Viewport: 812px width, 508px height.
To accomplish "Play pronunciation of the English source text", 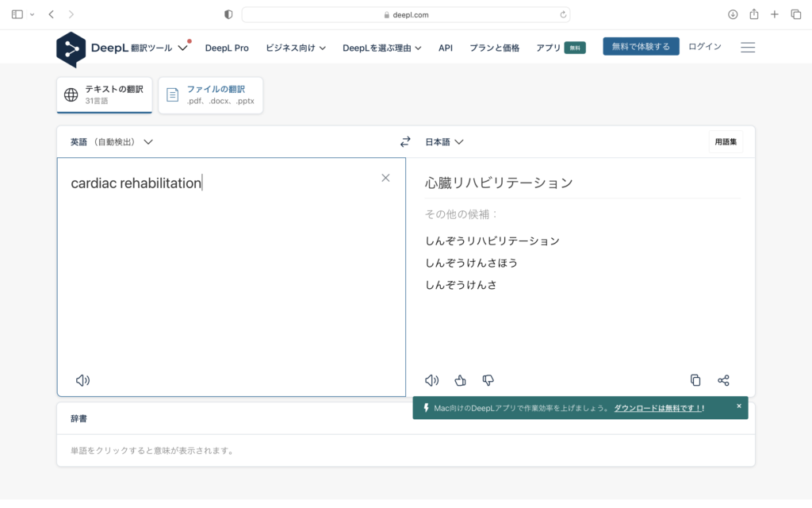I will tap(82, 380).
